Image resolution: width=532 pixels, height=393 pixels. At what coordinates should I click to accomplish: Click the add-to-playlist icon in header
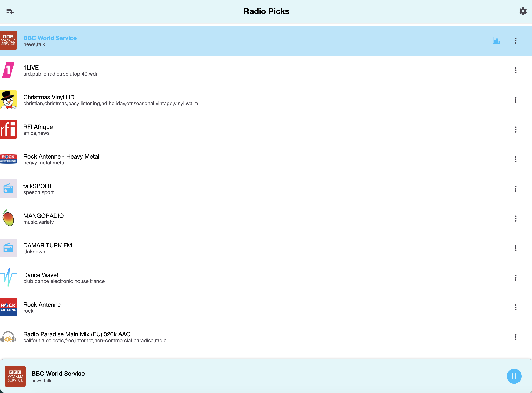(x=10, y=11)
